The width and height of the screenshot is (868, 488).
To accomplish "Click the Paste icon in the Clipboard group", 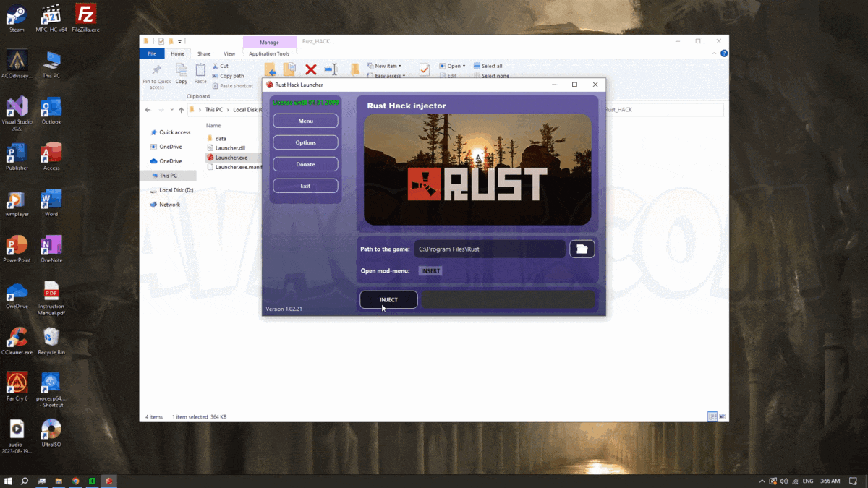I will 200,72.
